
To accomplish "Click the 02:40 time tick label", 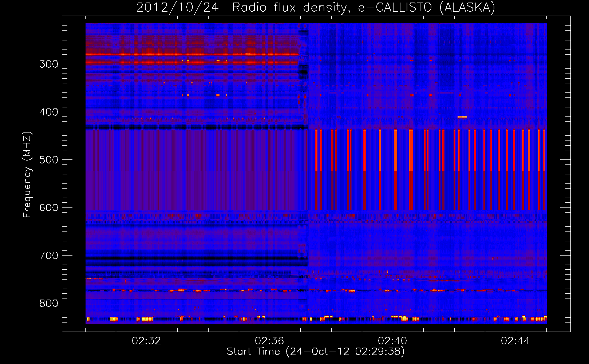I will coord(392,341).
